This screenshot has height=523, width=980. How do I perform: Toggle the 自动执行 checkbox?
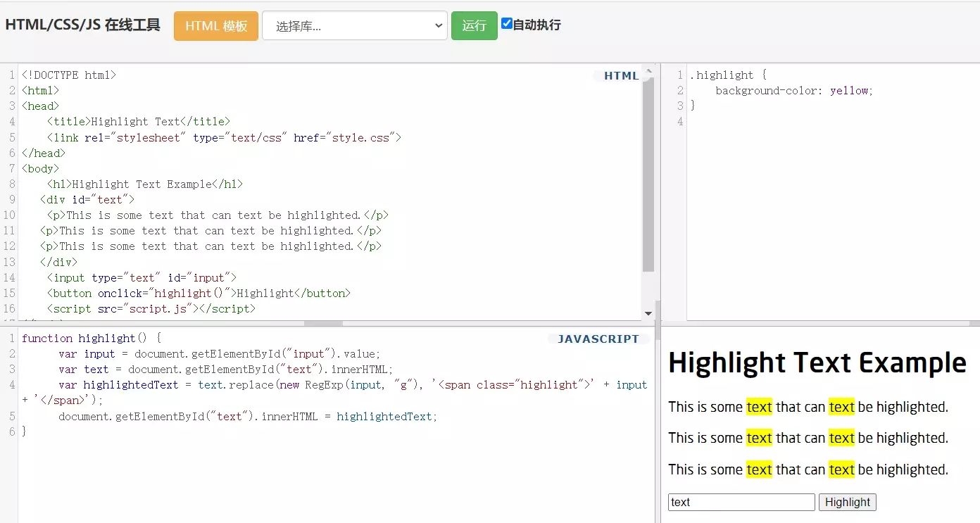coord(506,23)
